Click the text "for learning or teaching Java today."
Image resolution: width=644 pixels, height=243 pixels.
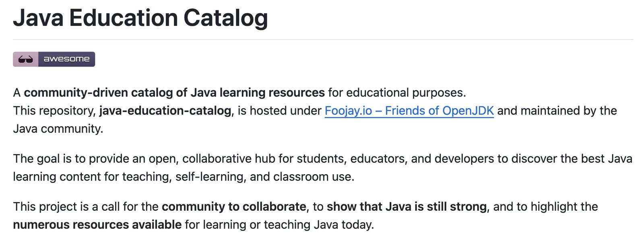pos(279,224)
